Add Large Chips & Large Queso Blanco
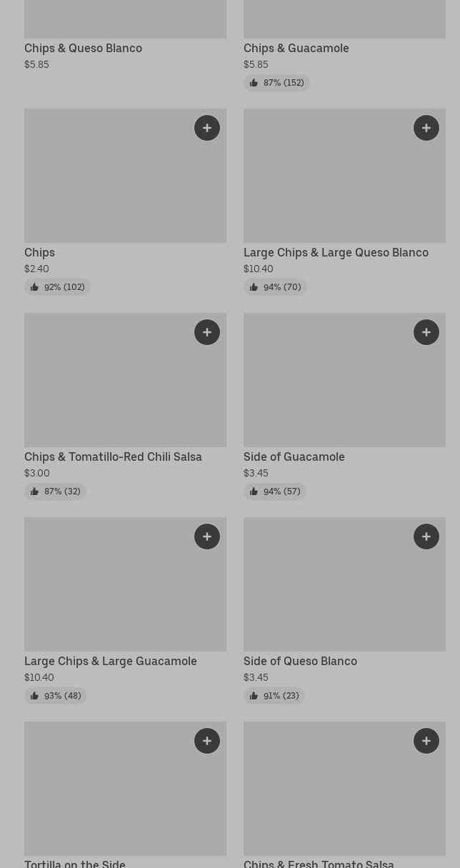This screenshot has width=460, height=868. (x=426, y=128)
